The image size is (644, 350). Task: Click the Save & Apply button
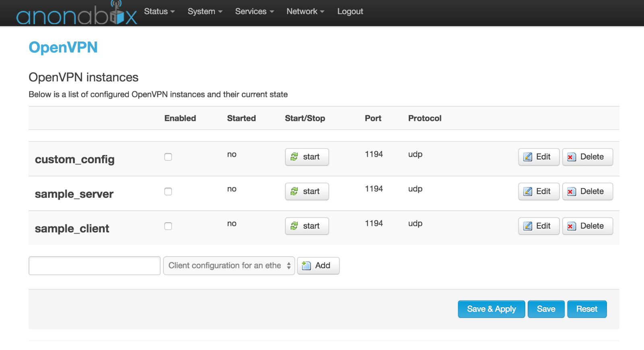pyautogui.click(x=491, y=309)
